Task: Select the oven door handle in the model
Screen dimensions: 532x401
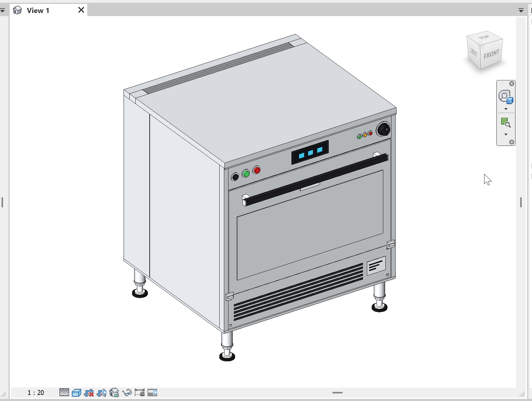Action: click(x=315, y=180)
